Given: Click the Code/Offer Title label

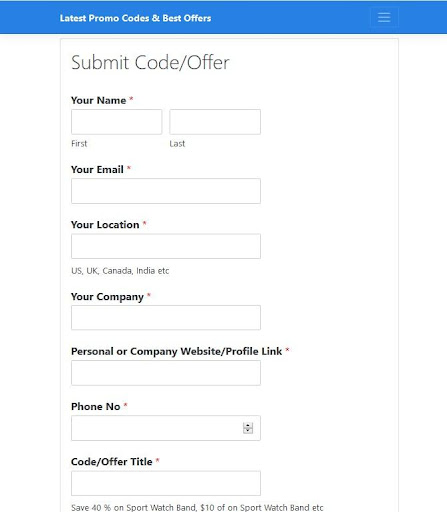Looking at the screenshot, I should click(x=112, y=462).
